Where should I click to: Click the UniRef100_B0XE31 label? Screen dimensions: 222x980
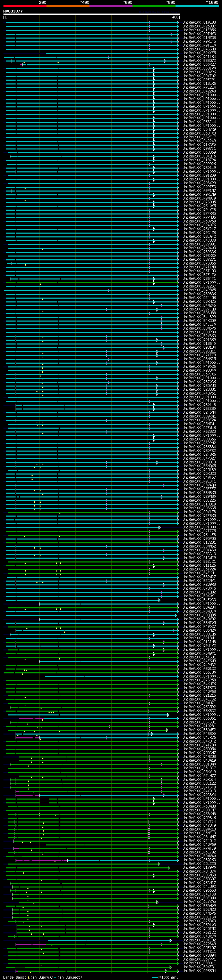point(199,967)
